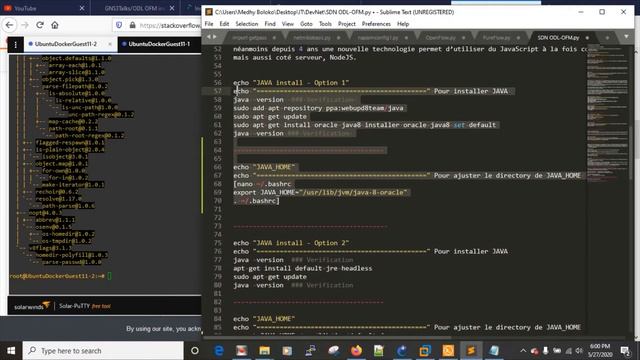The width and height of the screenshot is (640, 360).
Task: Click the taskbar clock showing 6:00 PM
Action: pyautogui.click(x=600, y=351)
